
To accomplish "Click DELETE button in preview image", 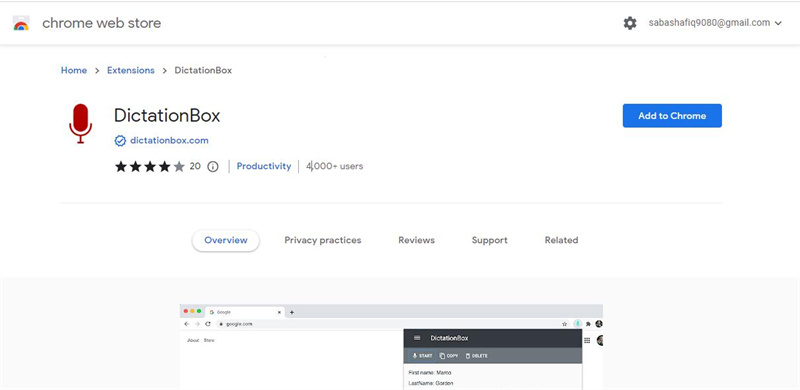I will (x=477, y=356).
